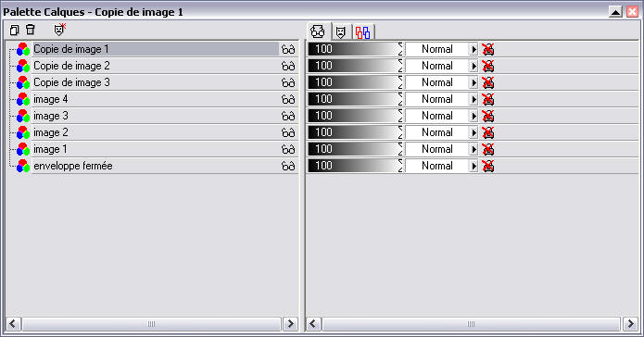
Task: Hide the enveloppe fermée layer
Action: point(288,167)
